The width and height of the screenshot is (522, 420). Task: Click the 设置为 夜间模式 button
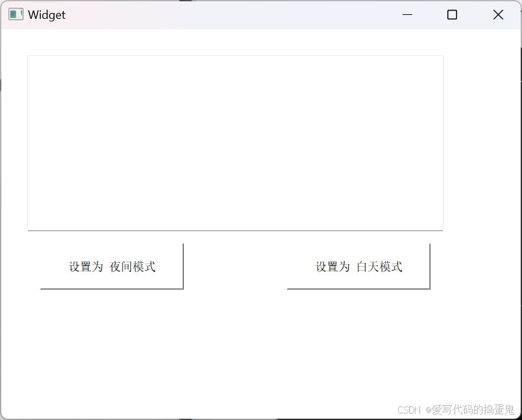click(x=112, y=266)
